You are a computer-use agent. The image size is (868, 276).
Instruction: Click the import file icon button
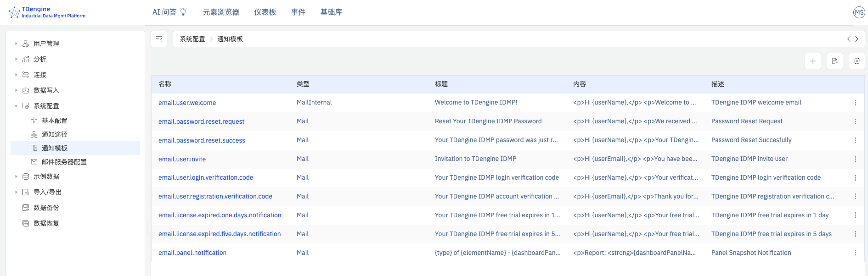point(835,61)
